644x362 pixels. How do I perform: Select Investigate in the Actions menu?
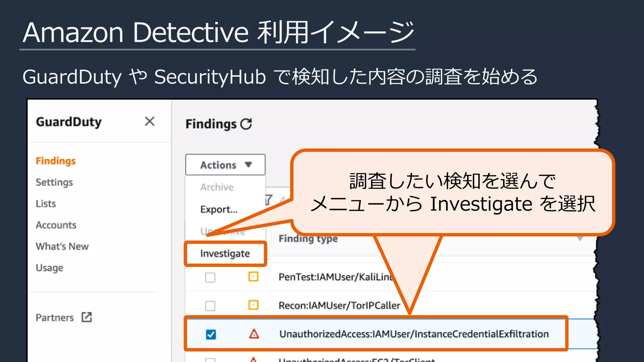225,254
